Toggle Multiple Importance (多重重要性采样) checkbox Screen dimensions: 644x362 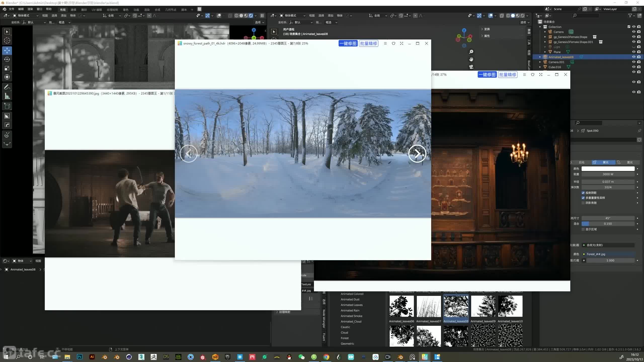[583, 198]
